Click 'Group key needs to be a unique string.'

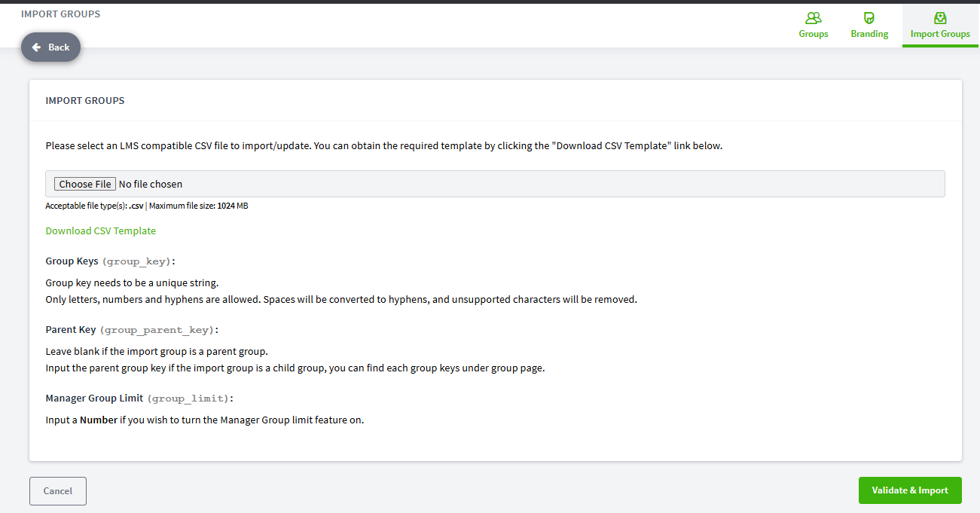(132, 282)
